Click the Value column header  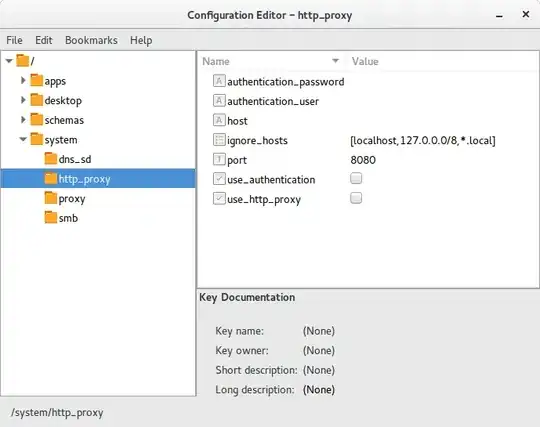[x=443, y=61]
